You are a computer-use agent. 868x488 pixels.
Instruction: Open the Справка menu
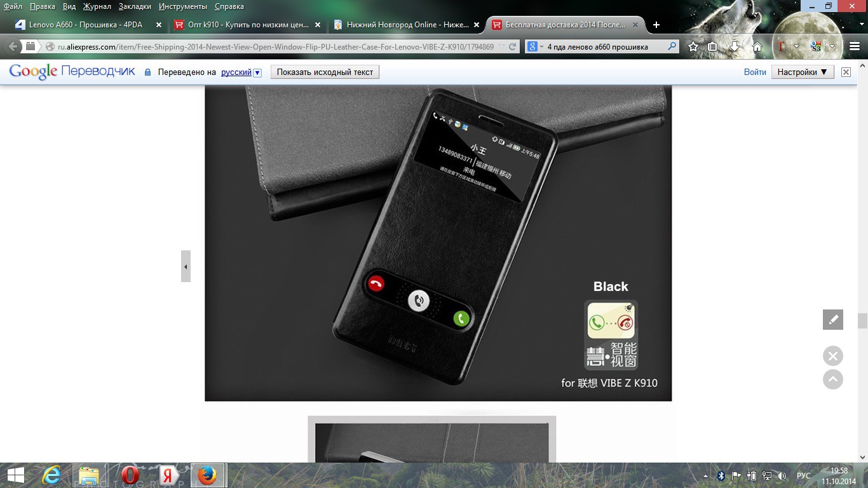point(229,6)
